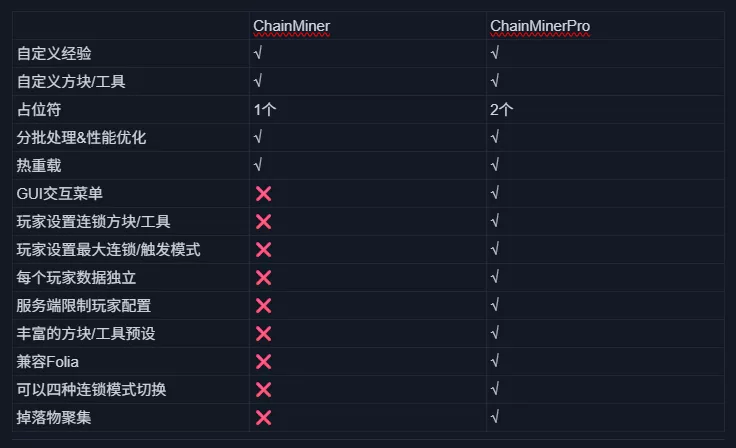This screenshot has width=736, height=448.
Task: Click the red X for 兼容Folia
Action: (263, 361)
